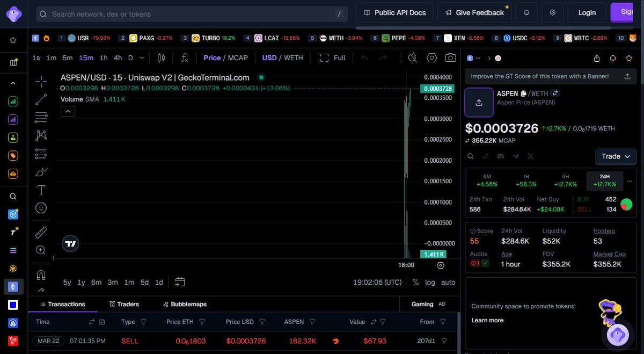The image size is (644, 354).
Task: Toggle percent scale on chart
Action: pyautogui.click(x=416, y=282)
